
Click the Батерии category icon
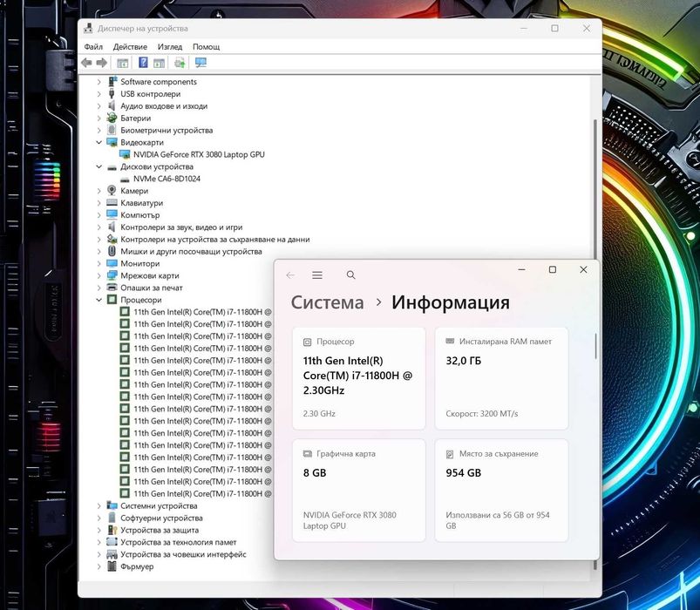point(112,118)
